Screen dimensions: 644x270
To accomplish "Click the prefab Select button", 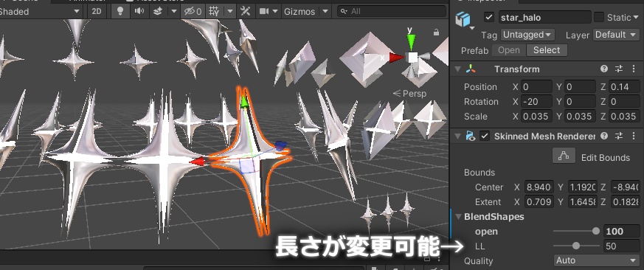I will pos(547,50).
